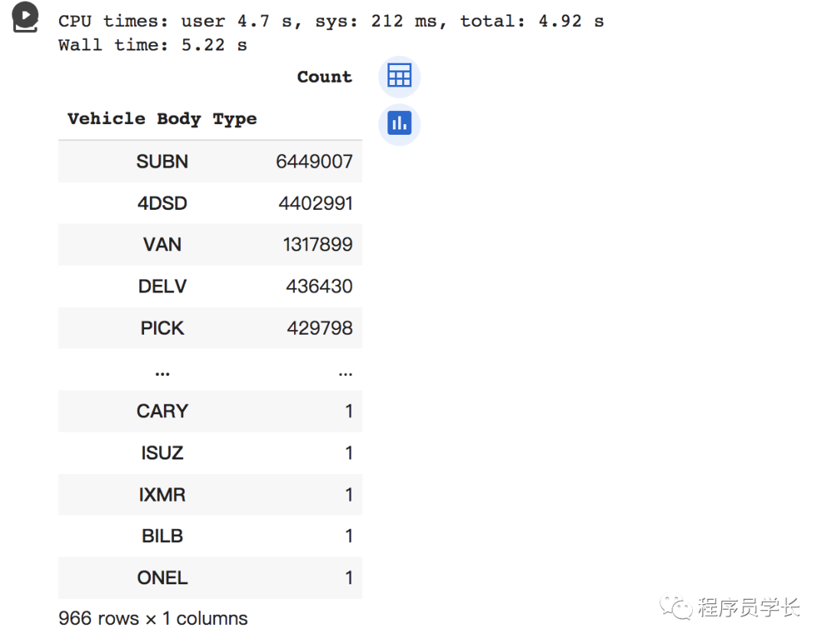Open suggested charts icon

pyautogui.click(x=399, y=124)
